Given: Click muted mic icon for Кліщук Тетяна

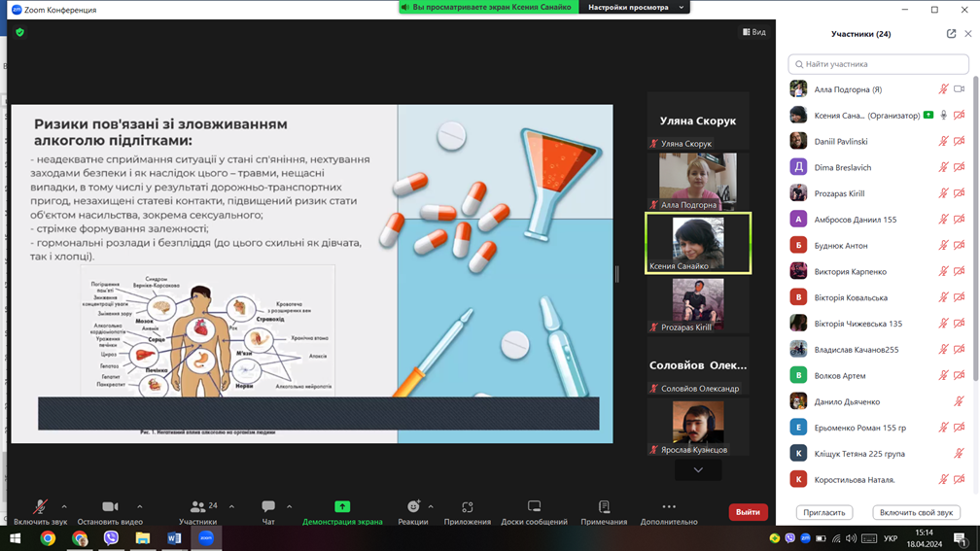Looking at the screenshot, I should pos(959,454).
